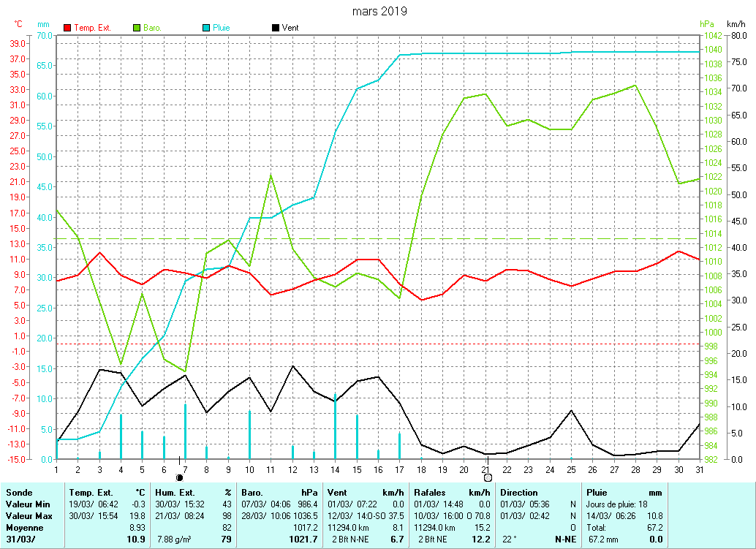Screen dimensions: 756x549
Task: Select the 'Direction' column header
Action: click(519, 493)
